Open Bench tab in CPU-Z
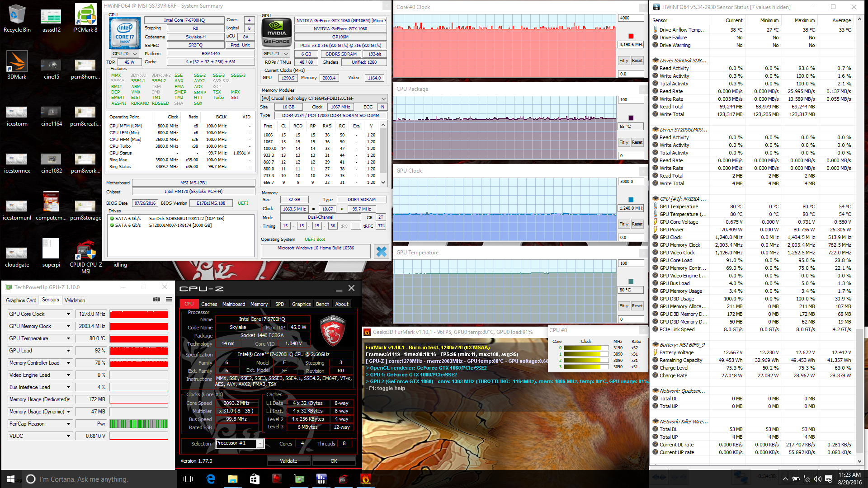Image resolution: width=868 pixels, height=488 pixels. [322, 304]
